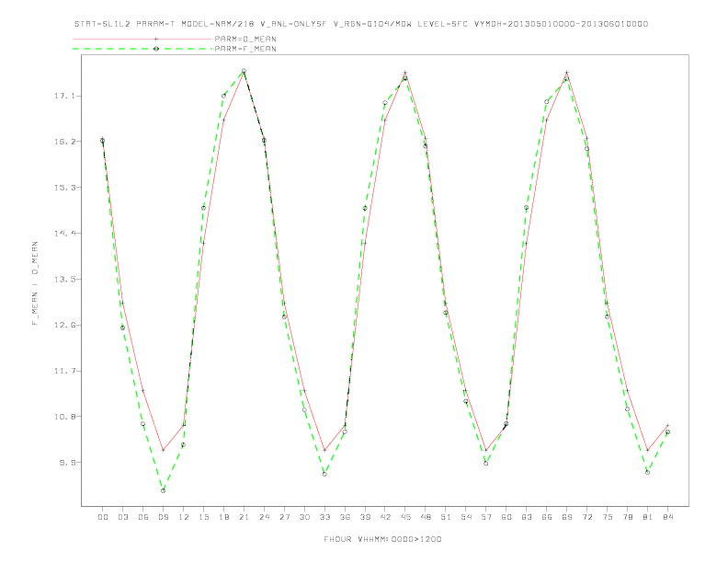Click the 24 forecast hour tick label

coord(264,517)
